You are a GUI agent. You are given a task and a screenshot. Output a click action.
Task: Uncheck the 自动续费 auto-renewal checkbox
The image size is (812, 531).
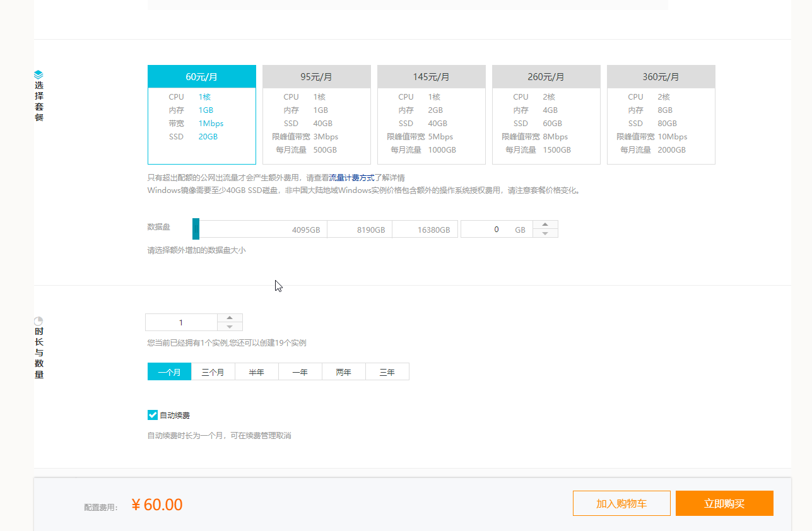152,414
